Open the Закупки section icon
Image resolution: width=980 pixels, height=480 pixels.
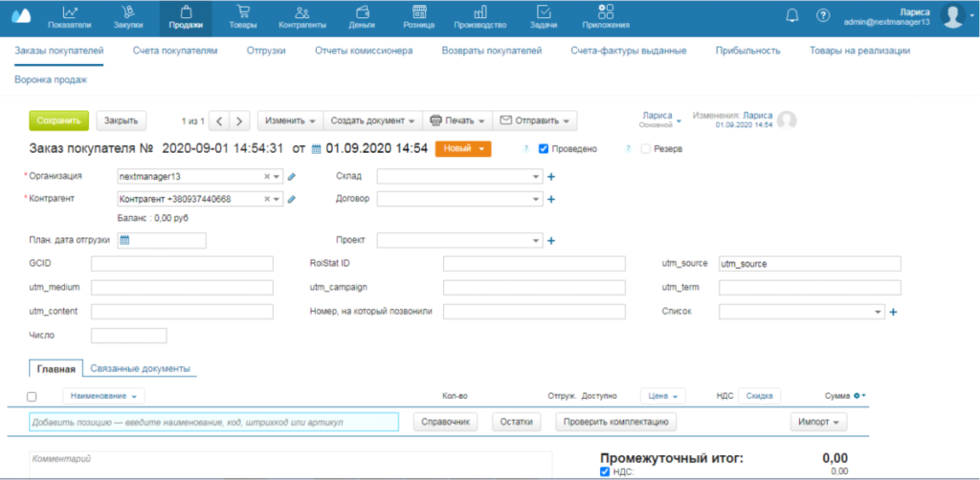[x=129, y=11]
